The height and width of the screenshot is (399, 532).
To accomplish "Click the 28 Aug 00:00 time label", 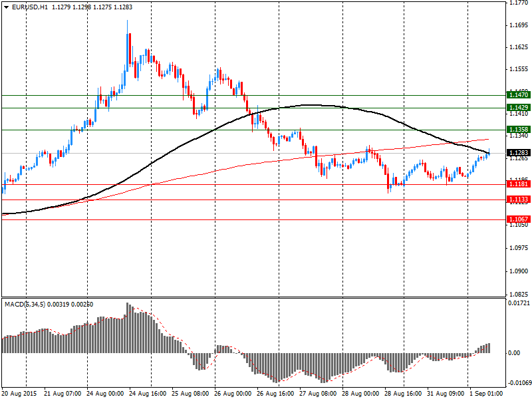I will [x=360, y=394].
